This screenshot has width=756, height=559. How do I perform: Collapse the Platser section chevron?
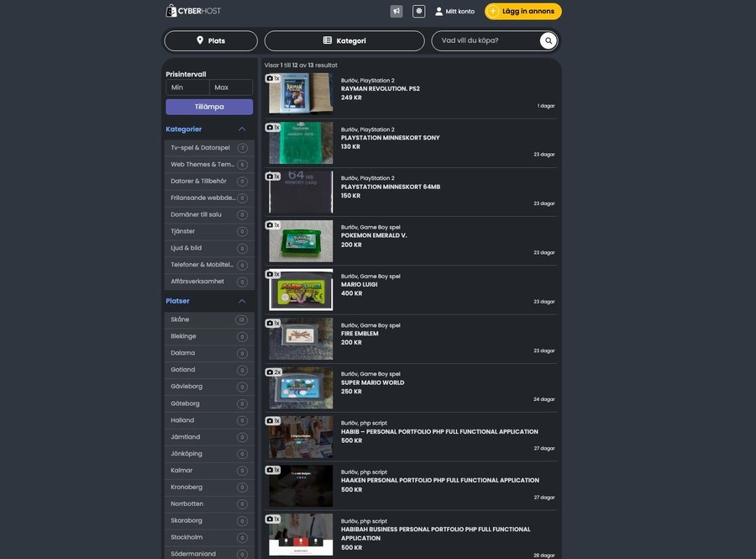[242, 301]
